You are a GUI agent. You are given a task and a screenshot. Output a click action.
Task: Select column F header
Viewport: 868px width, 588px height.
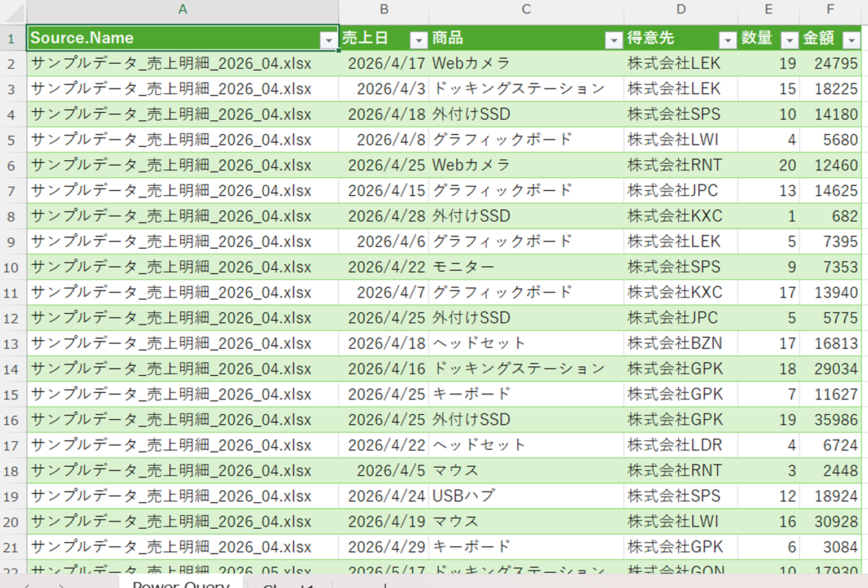pos(830,10)
